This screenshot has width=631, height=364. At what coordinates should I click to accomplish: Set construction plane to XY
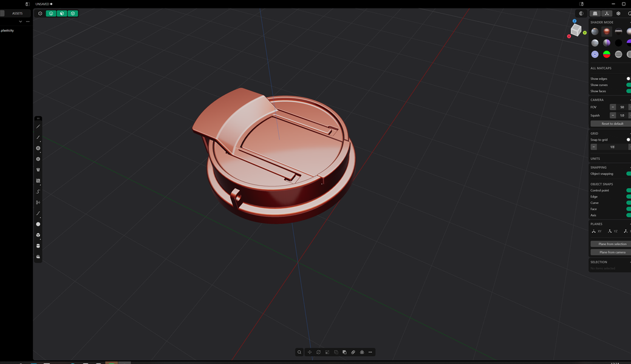pos(596,232)
